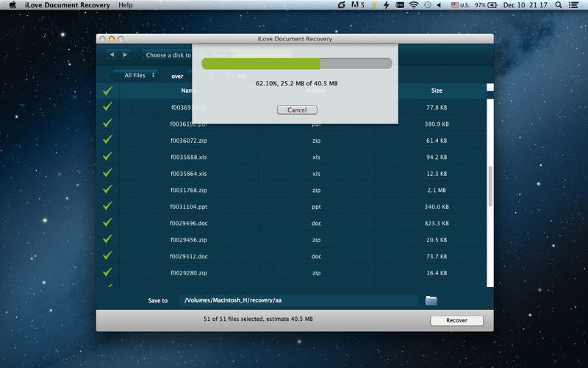Uncheck the 380.9 KB pdf row

click(x=107, y=124)
